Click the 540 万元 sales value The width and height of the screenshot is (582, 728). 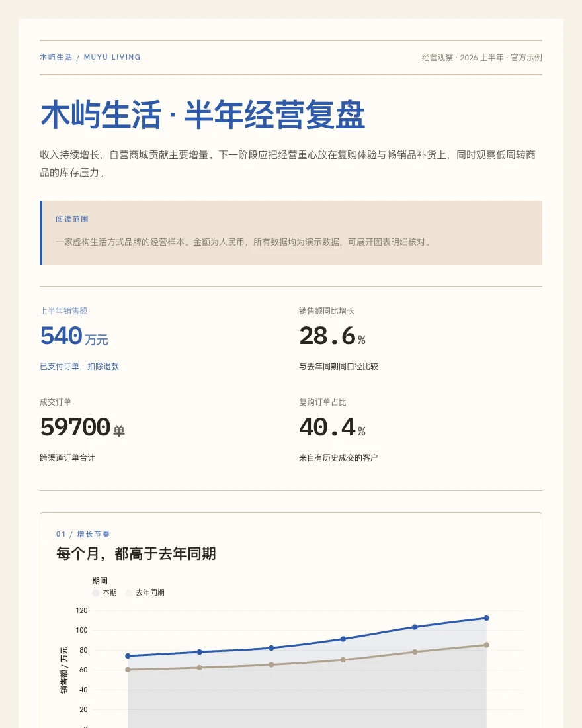[74, 336]
